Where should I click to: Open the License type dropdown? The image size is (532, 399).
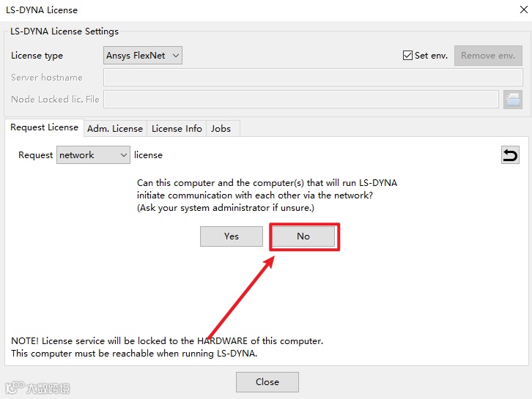tap(142, 55)
